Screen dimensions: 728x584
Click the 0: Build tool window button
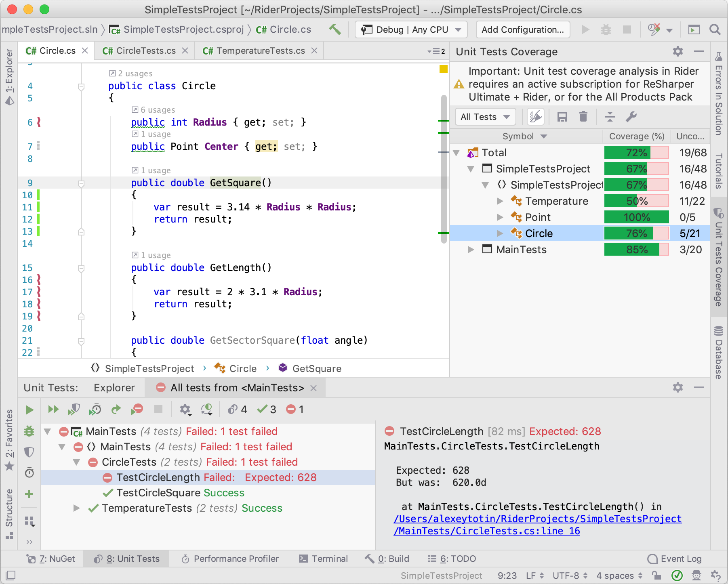387,559
